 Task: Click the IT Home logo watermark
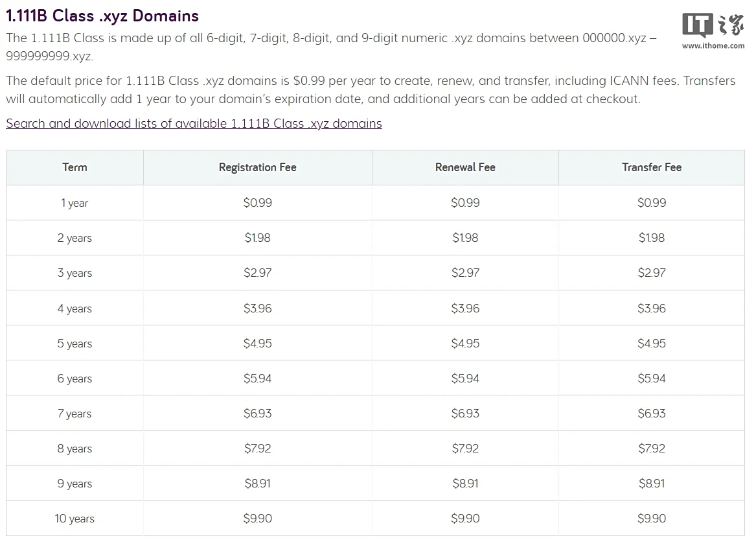pos(712,26)
